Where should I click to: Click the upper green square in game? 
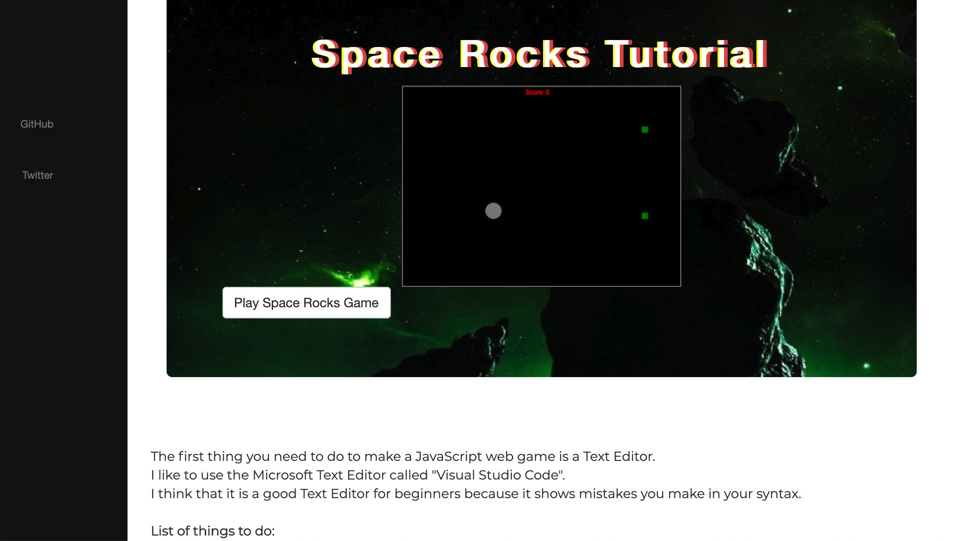[x=644, y=130]
